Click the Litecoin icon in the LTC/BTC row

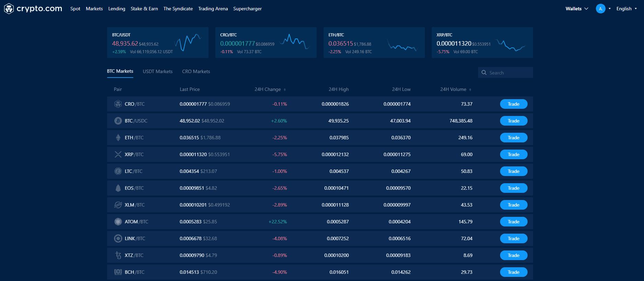(118, 171)
